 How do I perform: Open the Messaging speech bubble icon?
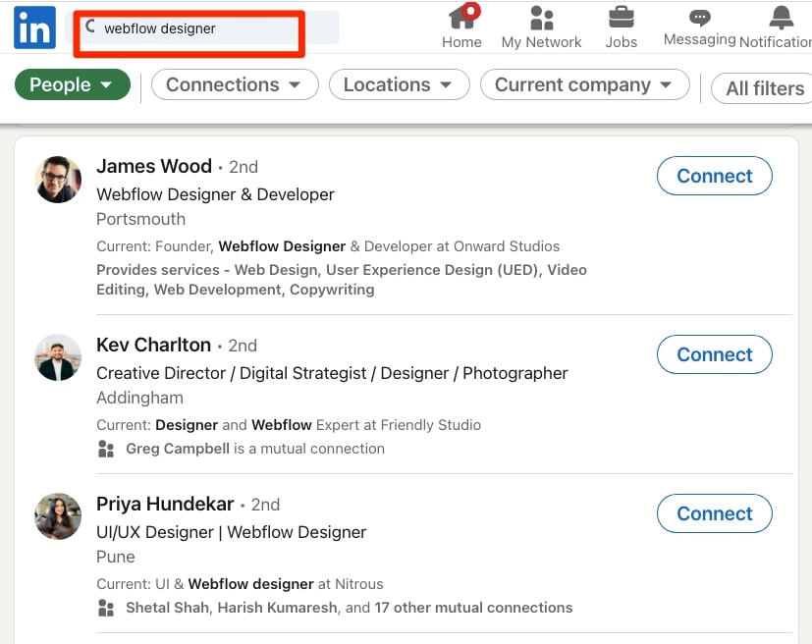pos(700,18)
